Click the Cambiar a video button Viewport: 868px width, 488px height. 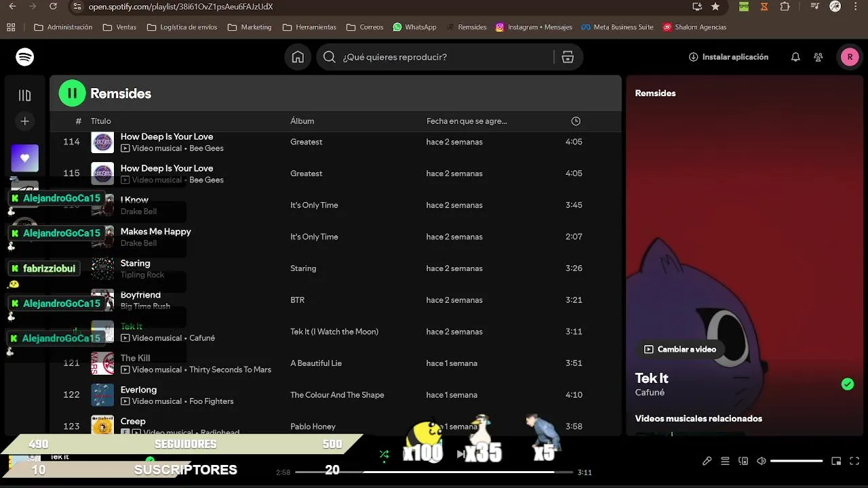tap(680, 349)
